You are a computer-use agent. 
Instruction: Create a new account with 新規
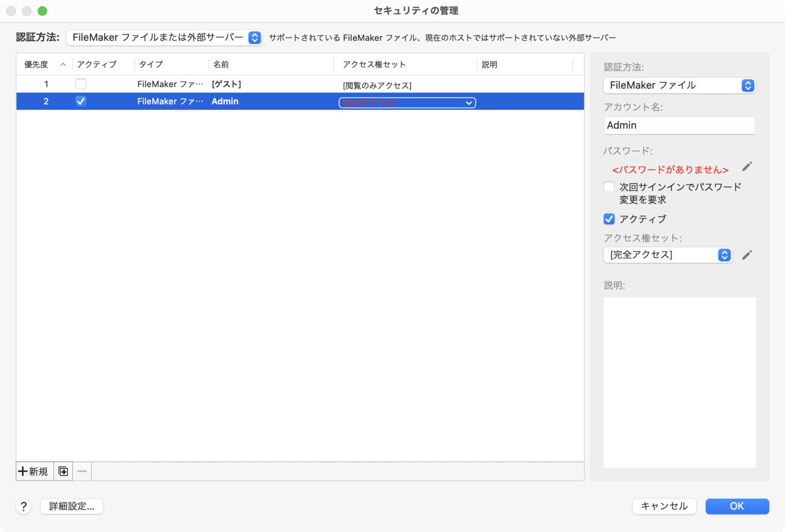point(33,471)
